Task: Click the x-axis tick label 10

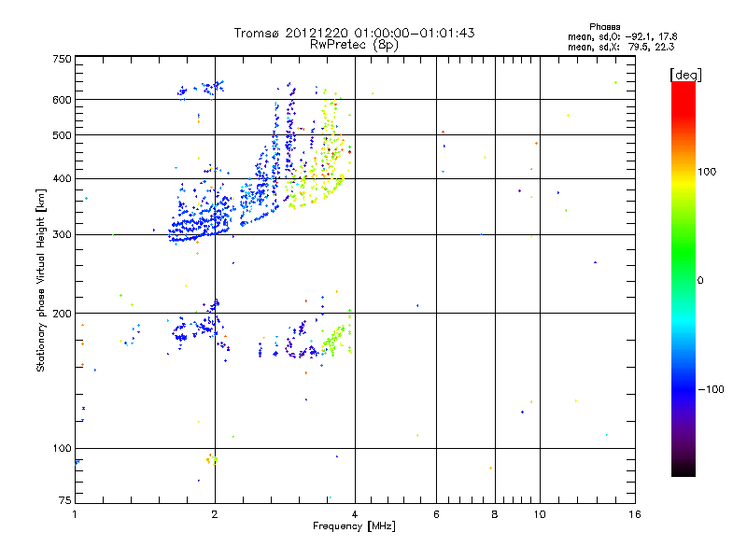Action: tap(540, 514)
